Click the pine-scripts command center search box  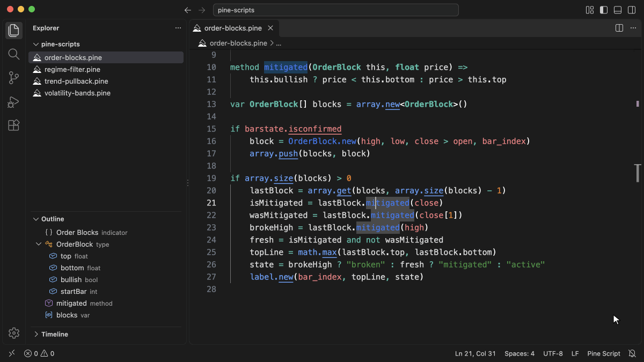point(336,10)
